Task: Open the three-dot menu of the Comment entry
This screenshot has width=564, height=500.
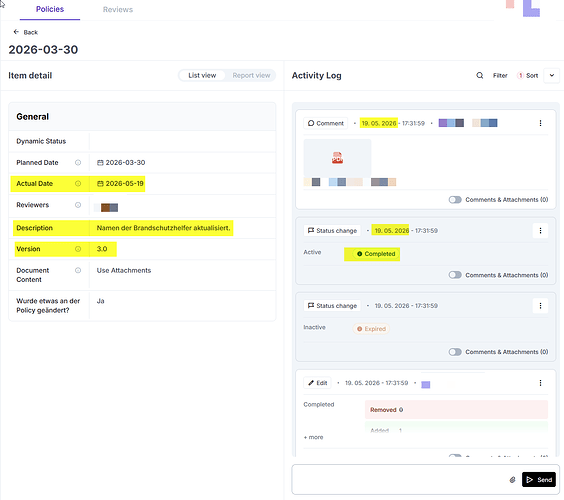Action: coord(540,123)
